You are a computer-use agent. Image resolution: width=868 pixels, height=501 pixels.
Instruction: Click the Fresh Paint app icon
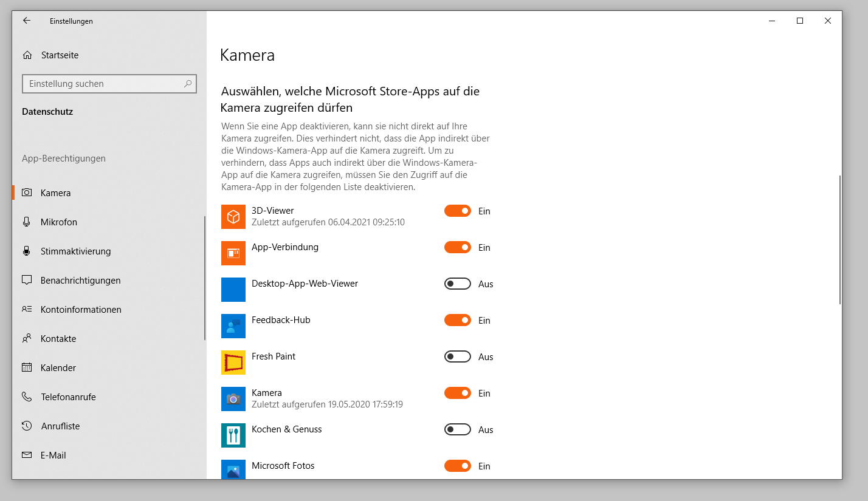click(233, 363)
